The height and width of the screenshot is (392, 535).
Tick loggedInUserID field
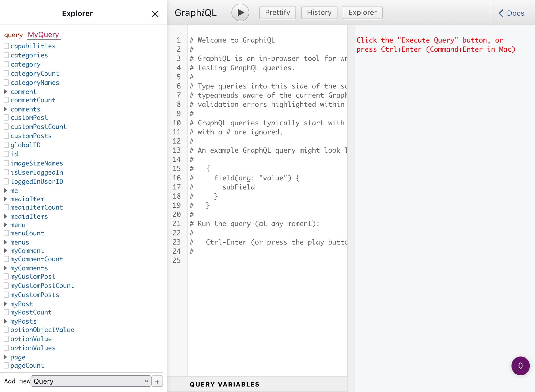point(7,181)
